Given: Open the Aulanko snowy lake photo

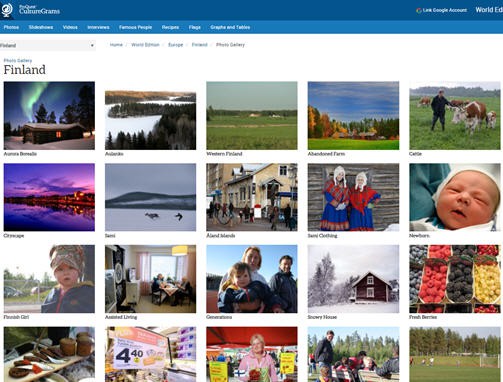Looking at the screenshot, I should (150, 120).
